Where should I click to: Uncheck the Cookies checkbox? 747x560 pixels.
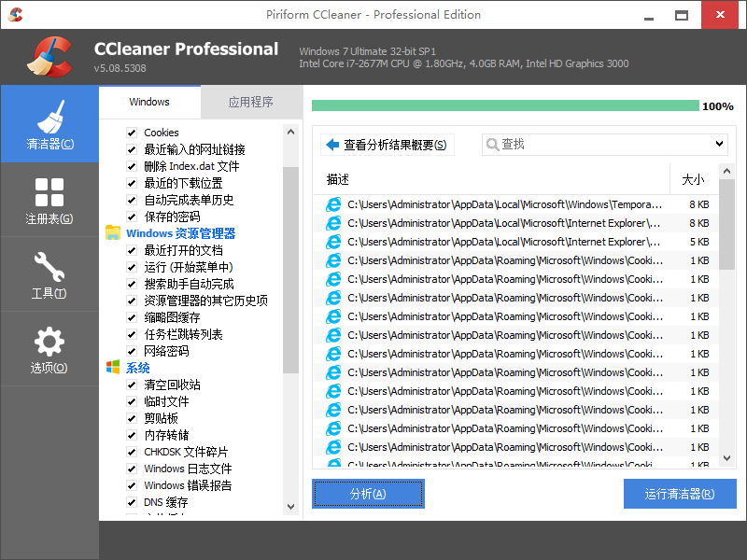(x=132, y=133)
